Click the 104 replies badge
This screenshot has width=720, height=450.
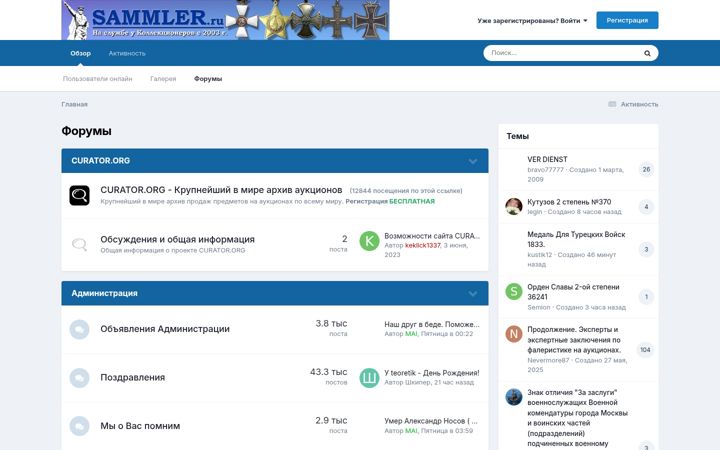click(645, 350)
